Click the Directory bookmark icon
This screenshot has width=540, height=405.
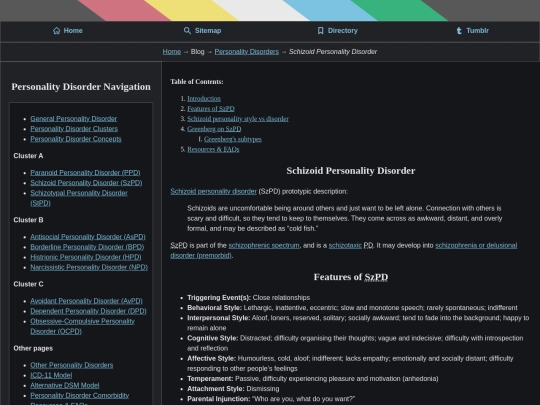(320, 31)
